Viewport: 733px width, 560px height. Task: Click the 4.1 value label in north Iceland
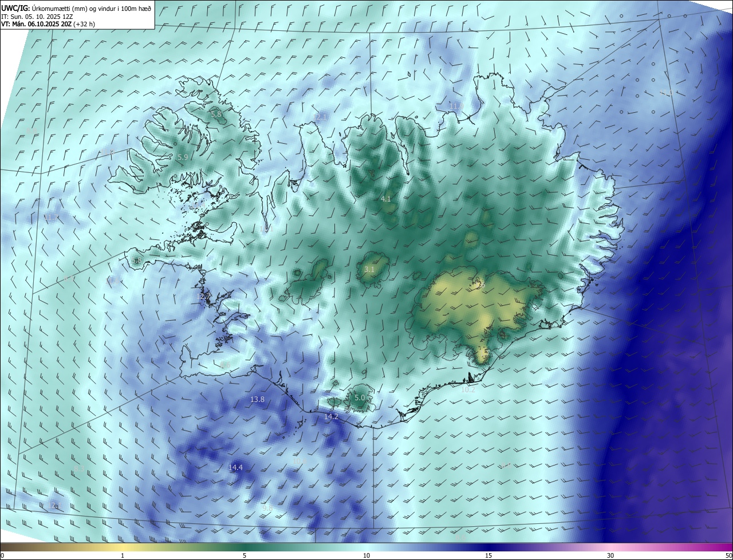(386, 199)
